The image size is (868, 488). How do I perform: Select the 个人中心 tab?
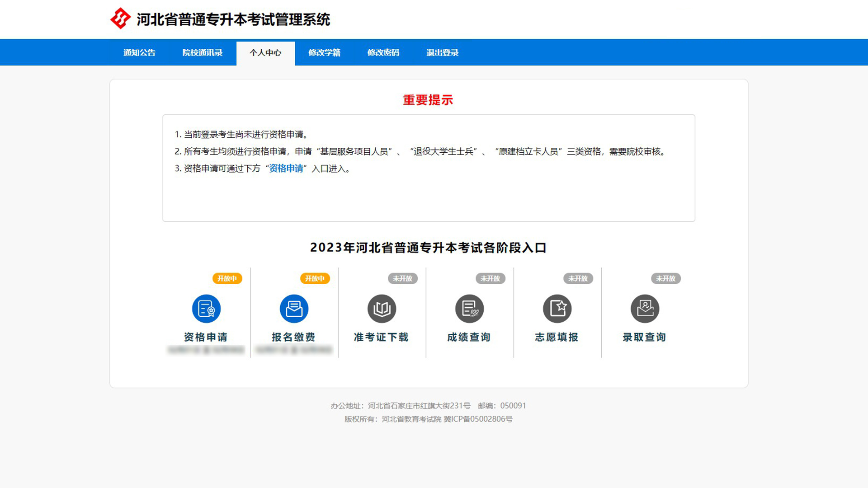coord(265,53)
